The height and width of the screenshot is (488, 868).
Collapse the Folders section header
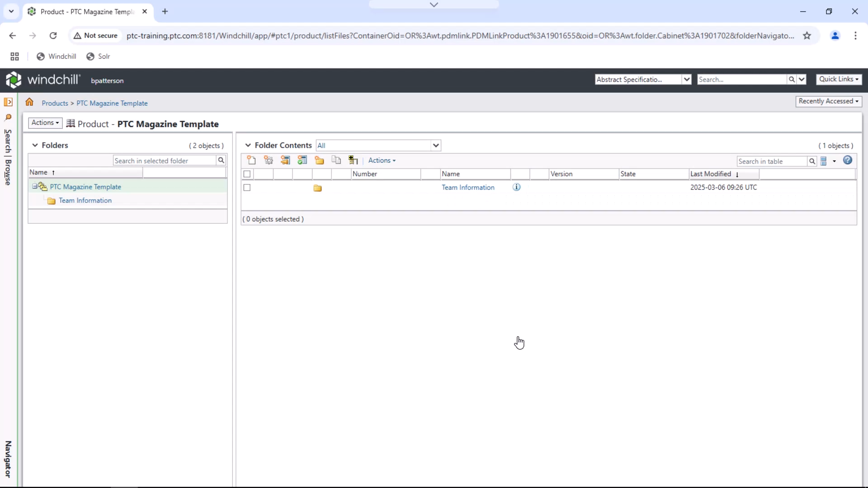click(x=35, y=145)
